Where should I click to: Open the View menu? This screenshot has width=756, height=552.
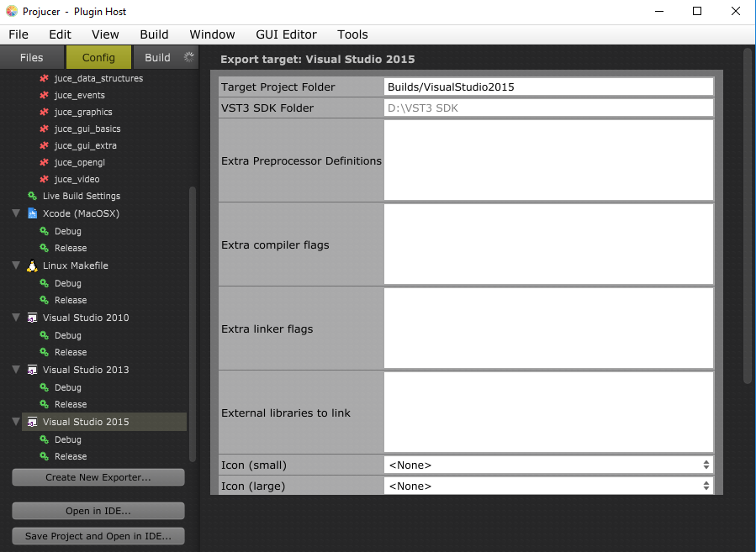point(105,34)
